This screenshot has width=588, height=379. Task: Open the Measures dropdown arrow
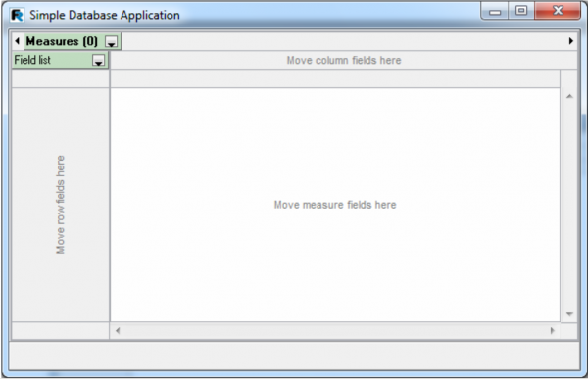pos(112,41)
